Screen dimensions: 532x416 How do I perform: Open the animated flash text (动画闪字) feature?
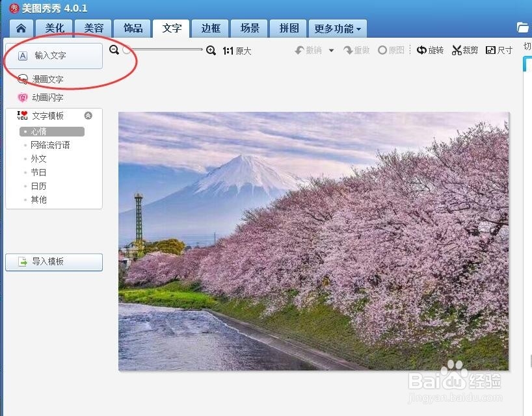[x=40, y=97]
